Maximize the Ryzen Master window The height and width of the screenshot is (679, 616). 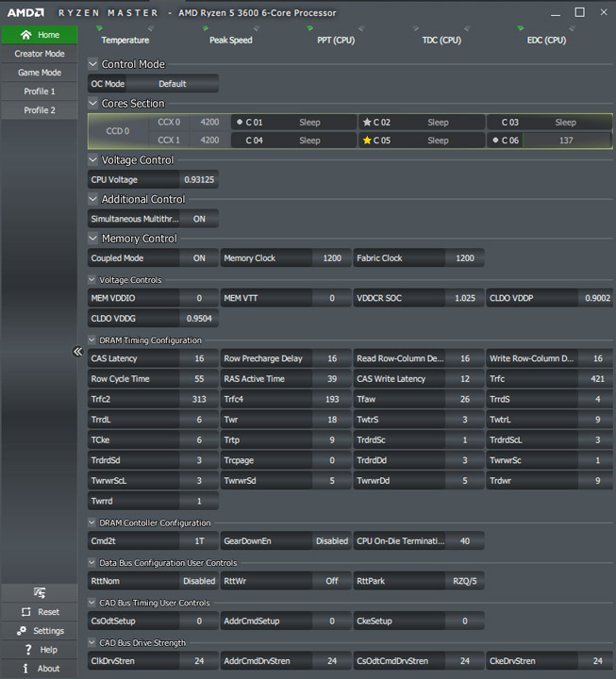579,12
